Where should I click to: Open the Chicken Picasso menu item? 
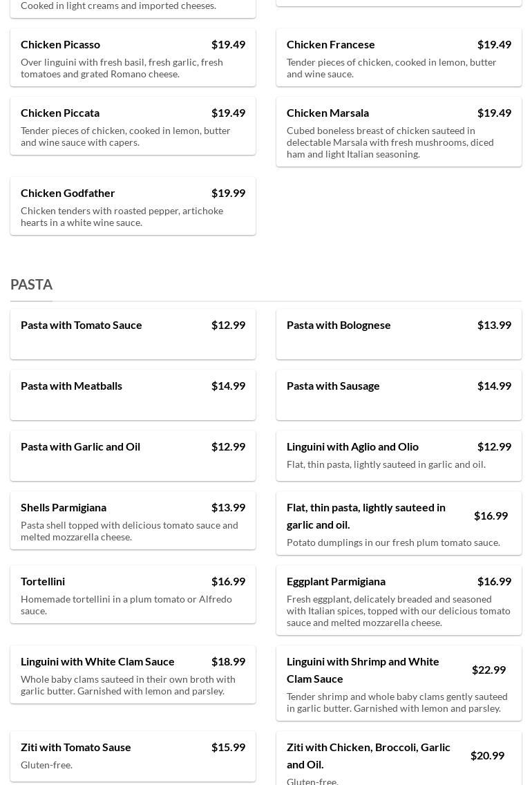point(133,57)
